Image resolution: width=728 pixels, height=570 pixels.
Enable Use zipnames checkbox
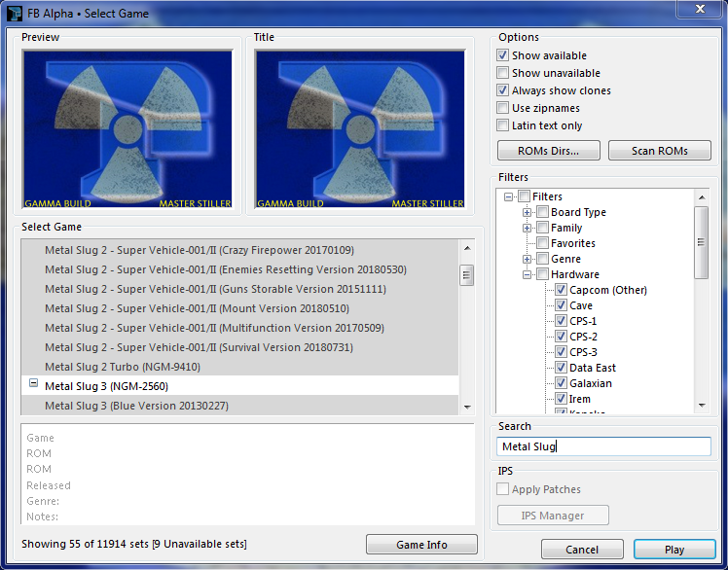[502, 108]
